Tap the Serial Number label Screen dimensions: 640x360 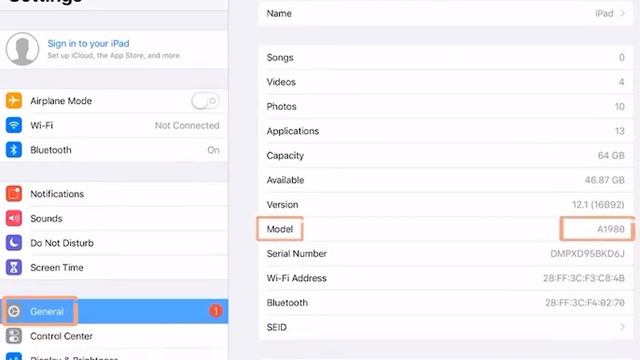297,253
